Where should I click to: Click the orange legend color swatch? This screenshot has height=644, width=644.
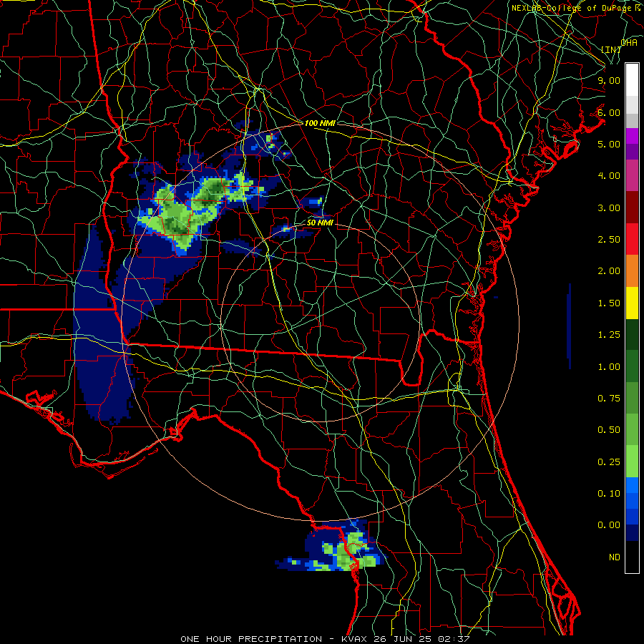632,270
